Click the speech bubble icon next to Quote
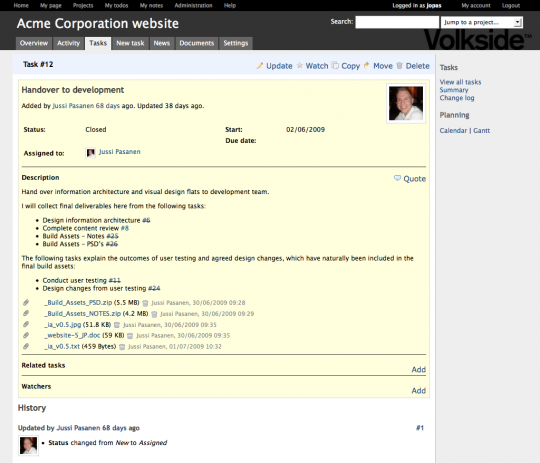 click(x=397, y=178)
